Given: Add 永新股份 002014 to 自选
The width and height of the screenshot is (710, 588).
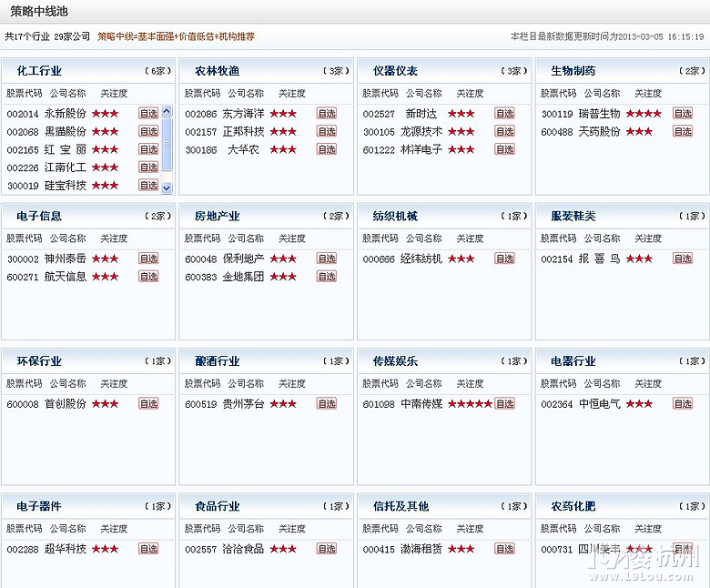Looking at the screenshot, I should coord(148,113).
